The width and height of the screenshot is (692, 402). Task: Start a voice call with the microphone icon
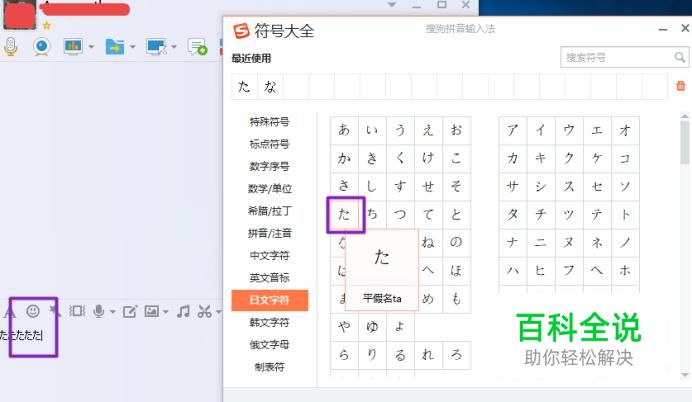coord(11,47)
